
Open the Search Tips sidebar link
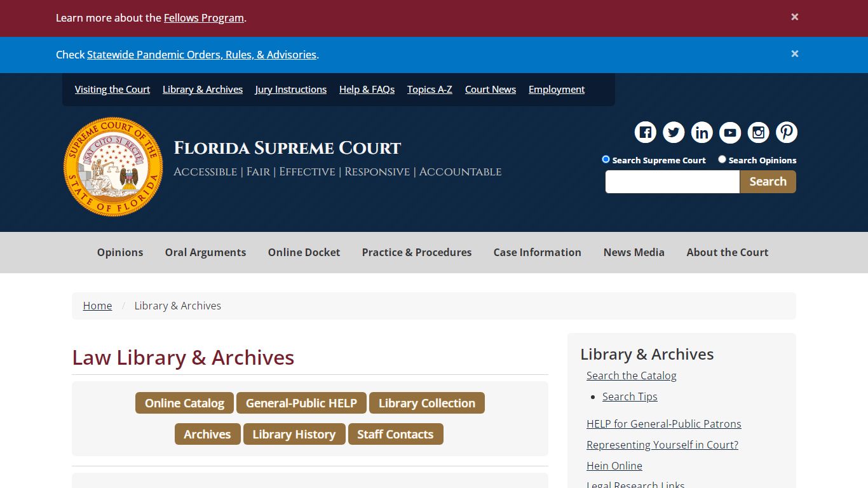(630, 396)
